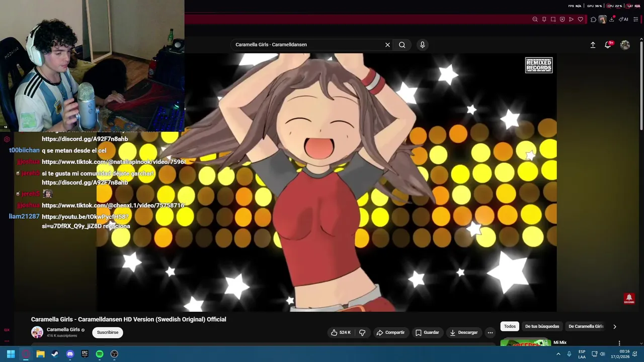Open the browser downloads icon
The image size is (644, 362).
[612, 20]
